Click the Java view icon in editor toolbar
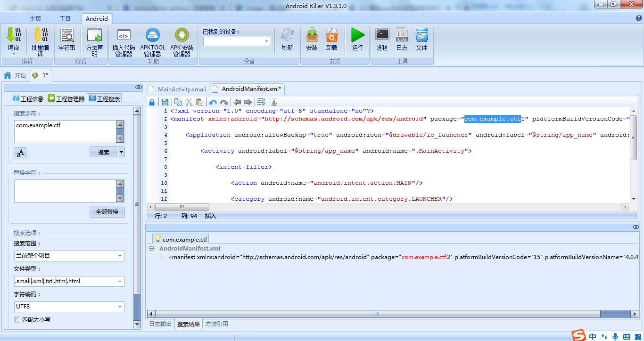Screen dimensions: 644x341 tap(274, 102)
